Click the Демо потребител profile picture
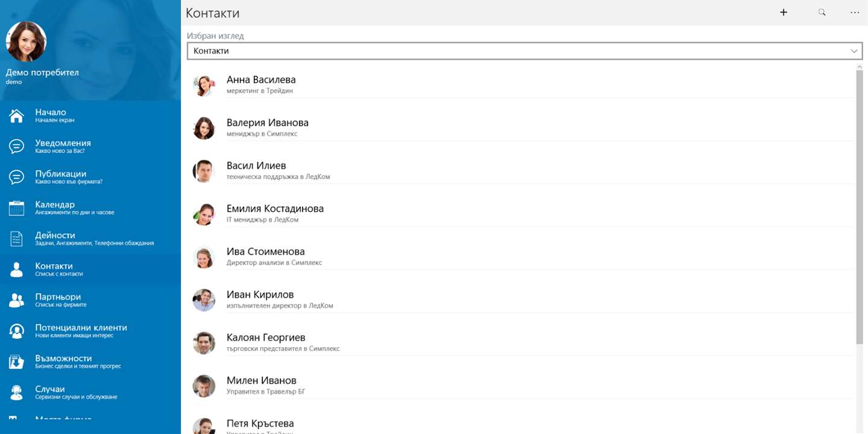Viewport: 868px width, 434px height. 26,41
